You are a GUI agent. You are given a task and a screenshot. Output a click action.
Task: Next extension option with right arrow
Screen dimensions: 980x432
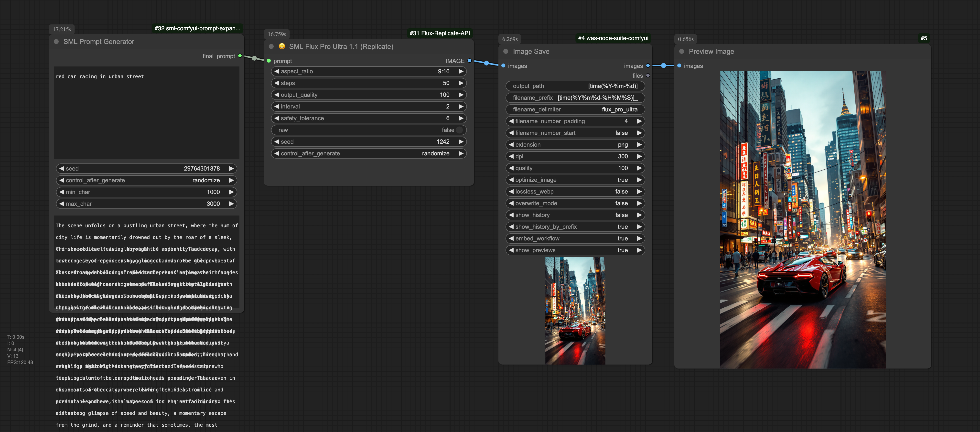coord(639,145)
